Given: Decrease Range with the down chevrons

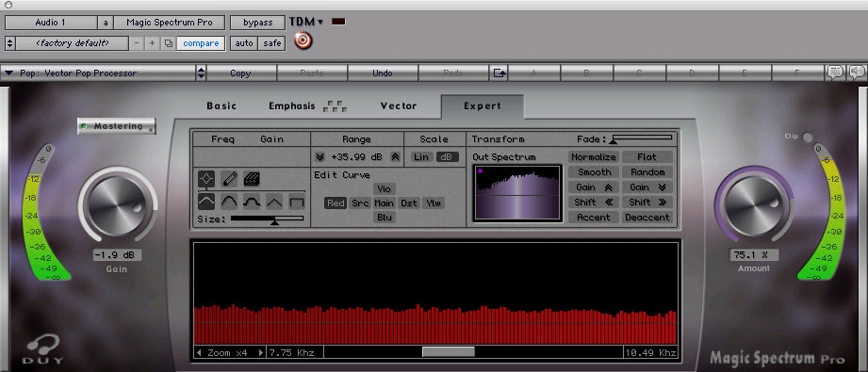Looking at the screenshot, I should click(320, 157).
